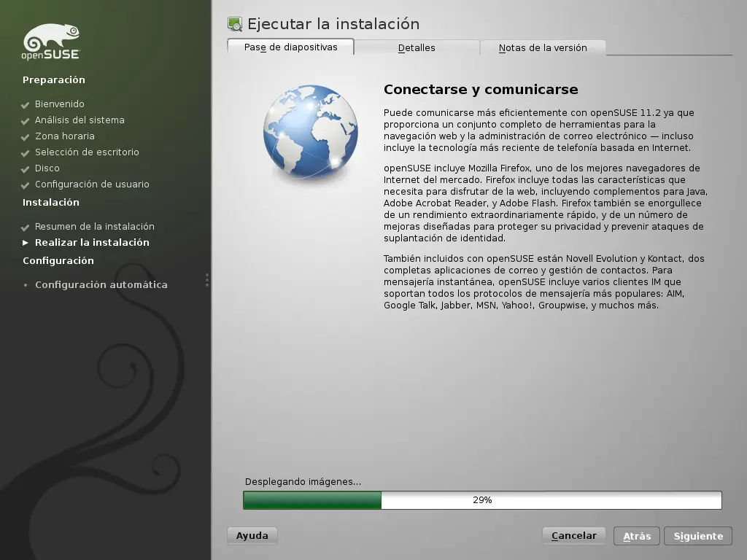
Task: Click the Atrás button
Action: tap(636, 536)
